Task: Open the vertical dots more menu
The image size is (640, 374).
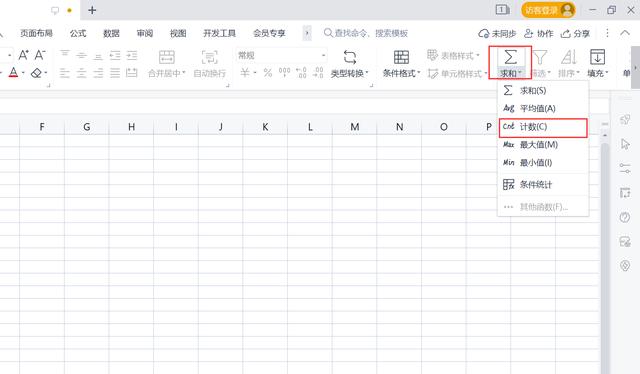Action: pyautogui.click(x=607, y=33)
